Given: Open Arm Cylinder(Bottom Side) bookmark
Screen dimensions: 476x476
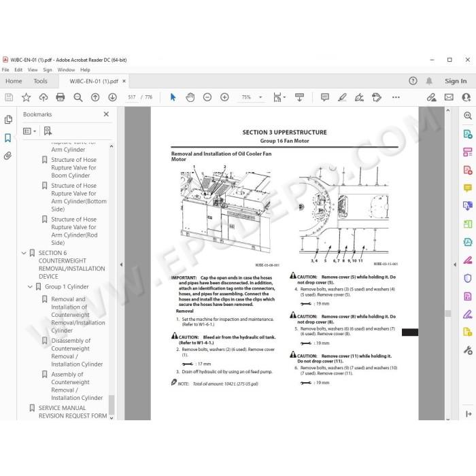Looking at the screenshot, I should [x=79, y=197].
